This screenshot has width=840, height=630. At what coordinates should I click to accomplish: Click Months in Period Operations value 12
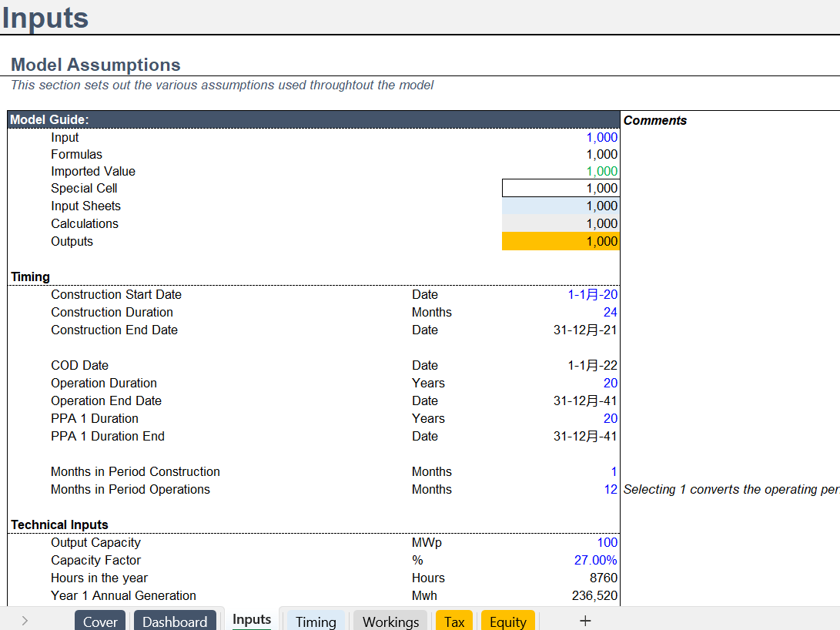(610, 489)
